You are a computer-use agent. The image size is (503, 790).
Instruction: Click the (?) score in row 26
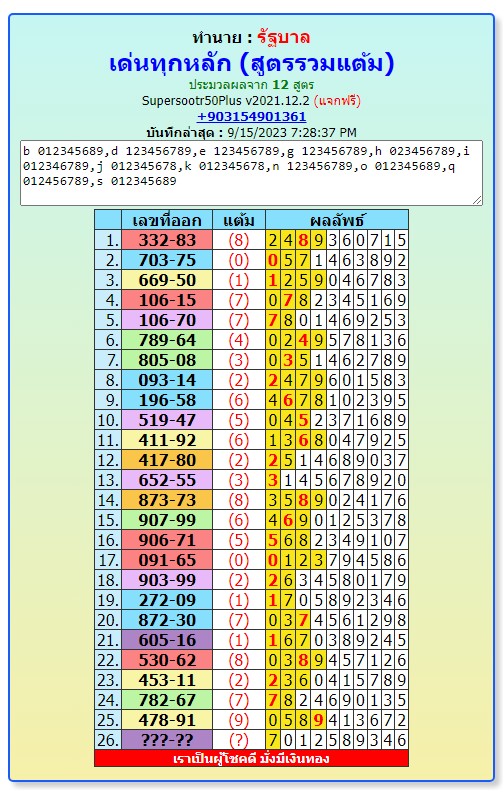coord(239,740)
